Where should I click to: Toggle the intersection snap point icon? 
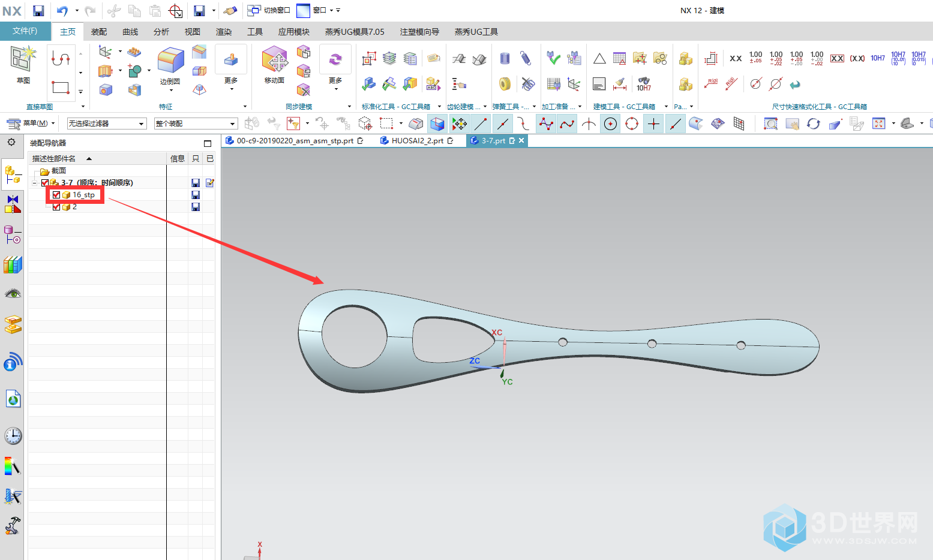point(589,124)
